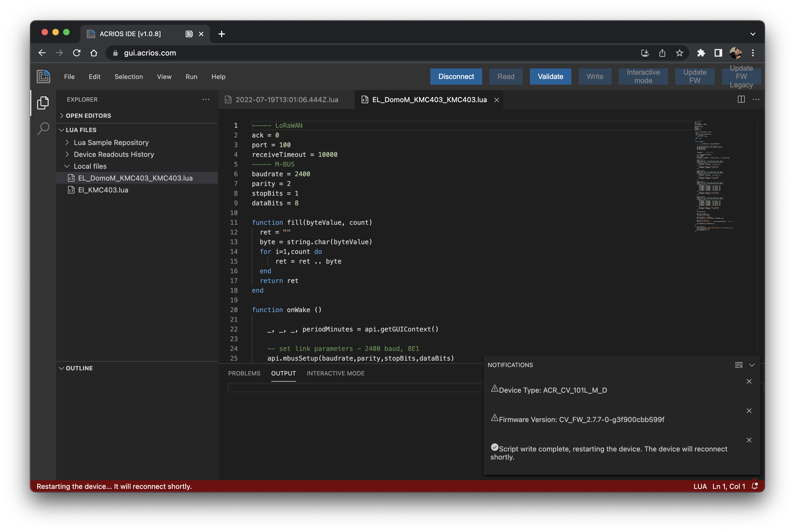The height and width of the screenshot is (532, 795).
Task: Open the tab search dropdown arrow
Action: [x=753, y=34]
